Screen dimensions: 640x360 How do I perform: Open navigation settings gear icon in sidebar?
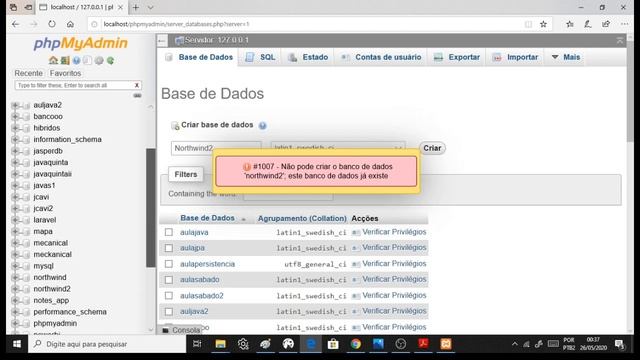point(99,60)
